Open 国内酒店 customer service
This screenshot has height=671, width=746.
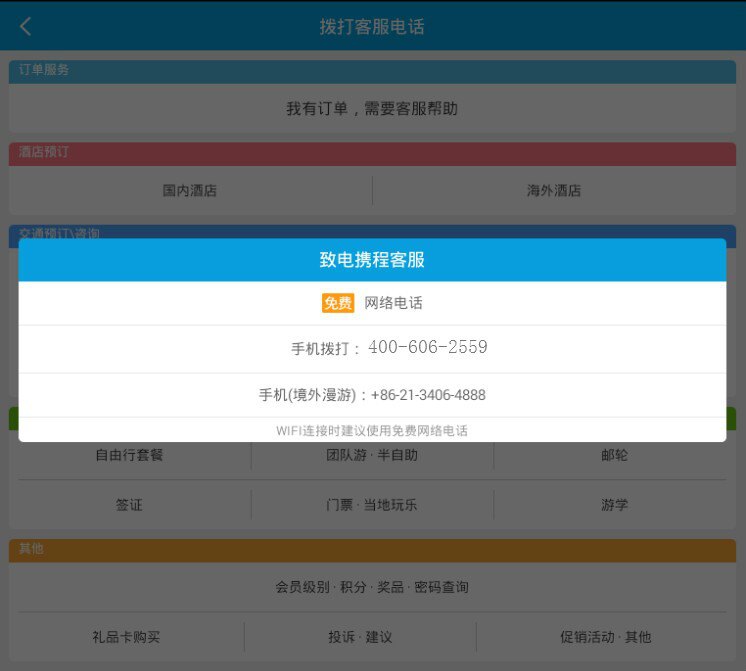coord(190,191)
